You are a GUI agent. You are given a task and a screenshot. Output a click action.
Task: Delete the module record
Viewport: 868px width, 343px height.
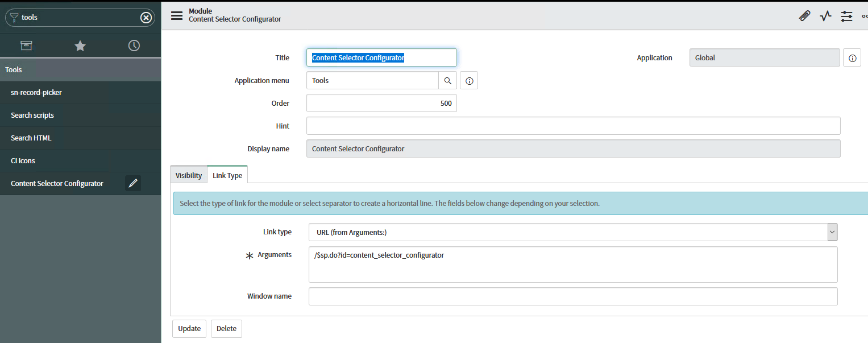click(x=226, y=328)
